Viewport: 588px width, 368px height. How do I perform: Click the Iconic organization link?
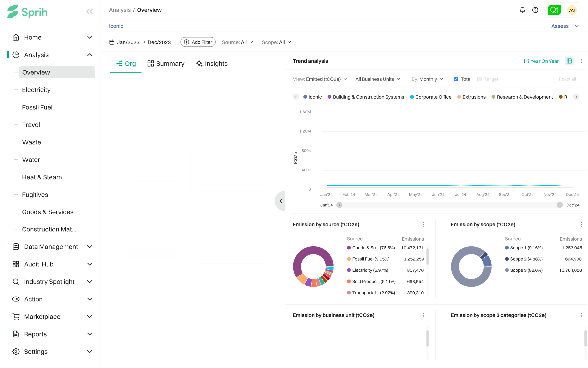[x=116, y=26]
